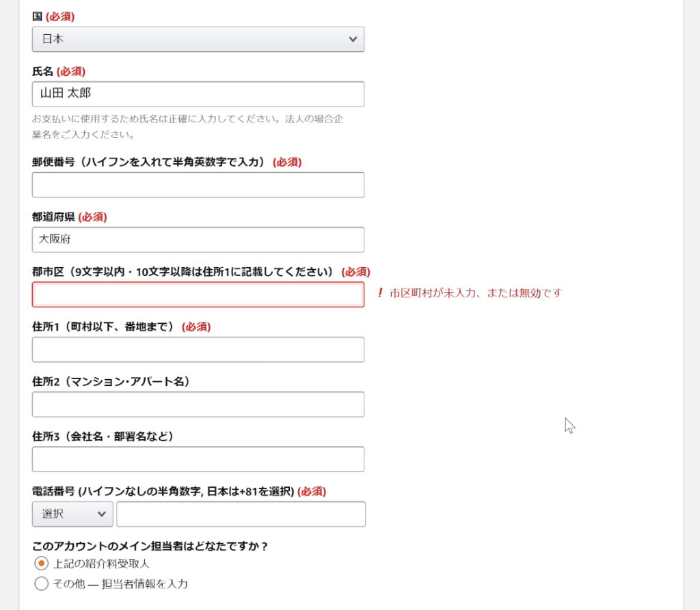This screenshot has height=610, width=700.
Task: Select the 住所3 会社名・部署名 field
Action: click(198, 459)
